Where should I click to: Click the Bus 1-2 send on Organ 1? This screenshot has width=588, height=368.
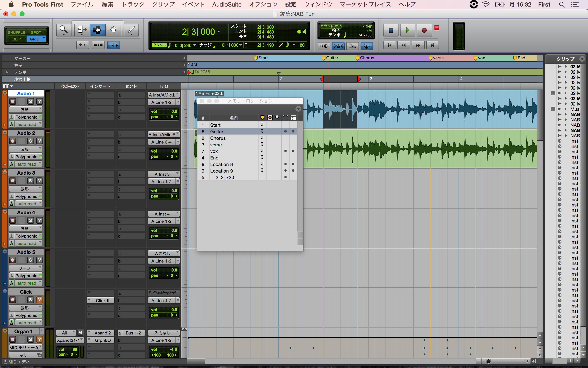[x=133, y=333]
